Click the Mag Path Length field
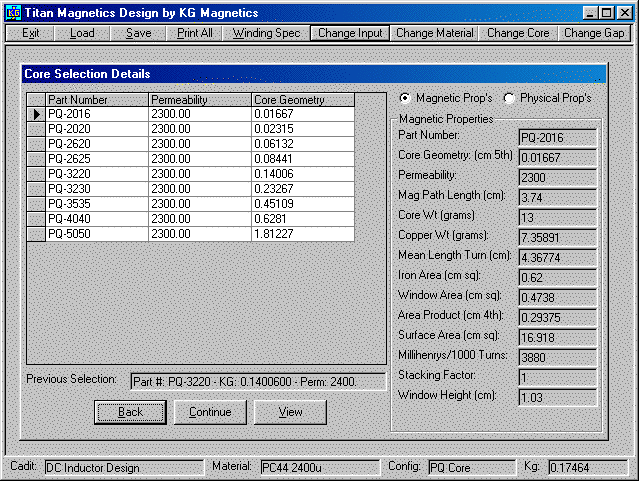 click(558, 198)
